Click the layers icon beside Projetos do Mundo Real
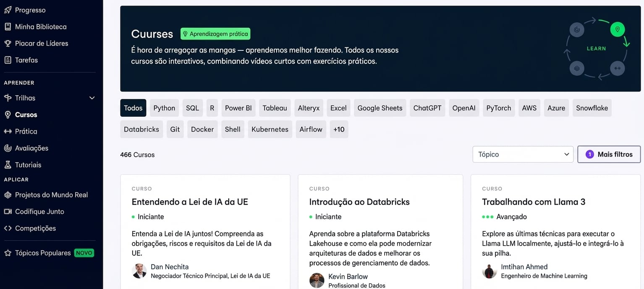This screenshot has height=289, width=644. pyautogui.click(x=8, y=195)
